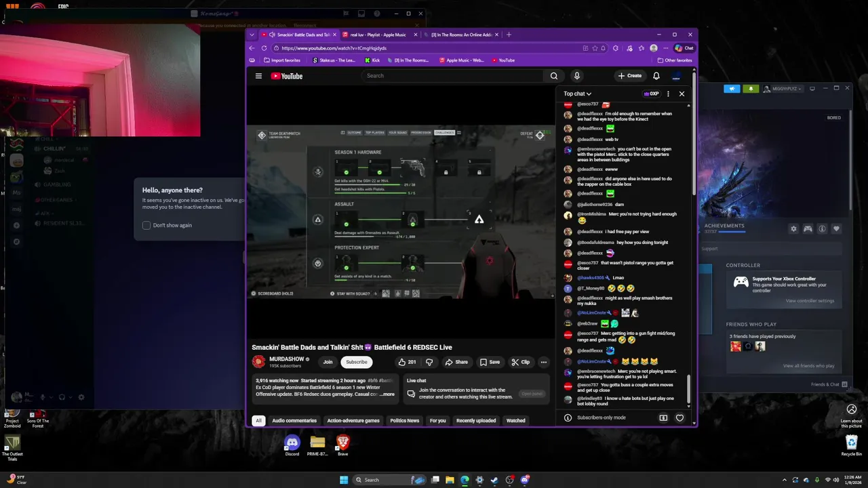868x488 pixels.
Task: Open Apple Music bookmark in favorites bar
Action: (462, 60)
